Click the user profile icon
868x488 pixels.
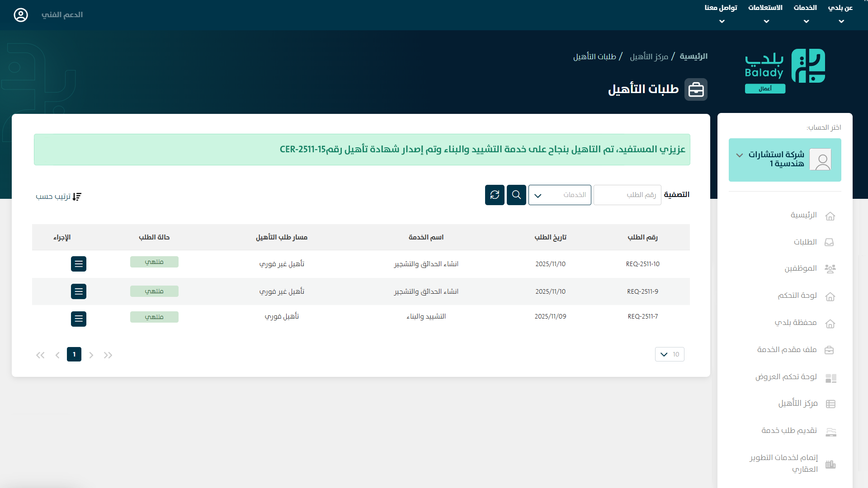(21, 15)
